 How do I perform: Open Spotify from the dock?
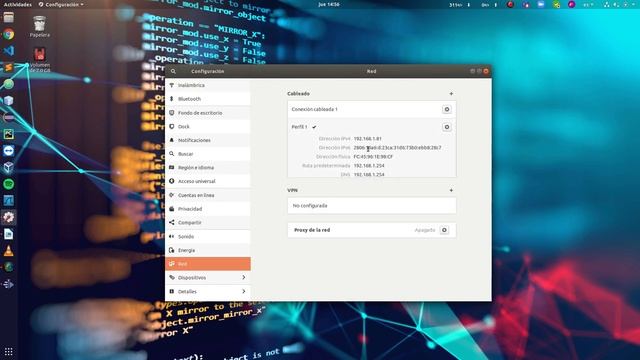pos(9,184)
